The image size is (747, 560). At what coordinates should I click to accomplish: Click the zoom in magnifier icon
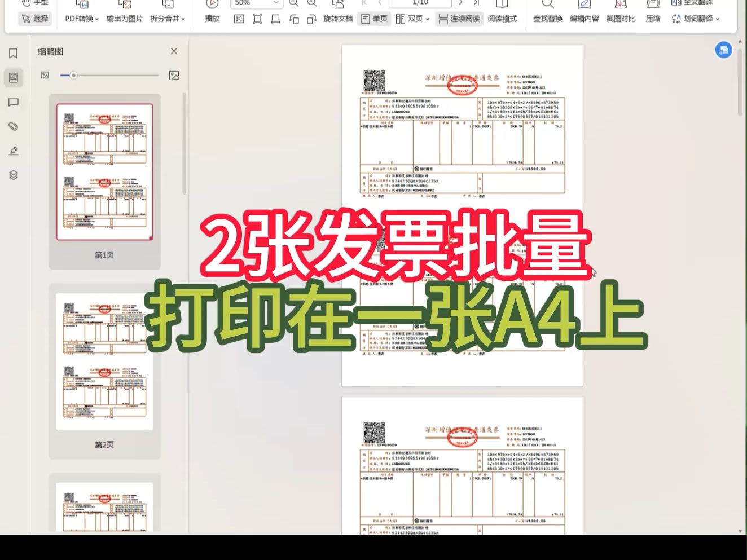pos(311,3)
